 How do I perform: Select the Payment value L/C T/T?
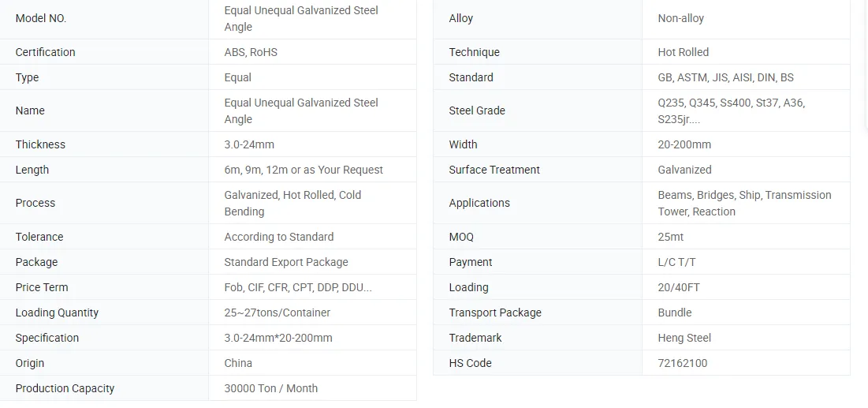pos(676,262)
